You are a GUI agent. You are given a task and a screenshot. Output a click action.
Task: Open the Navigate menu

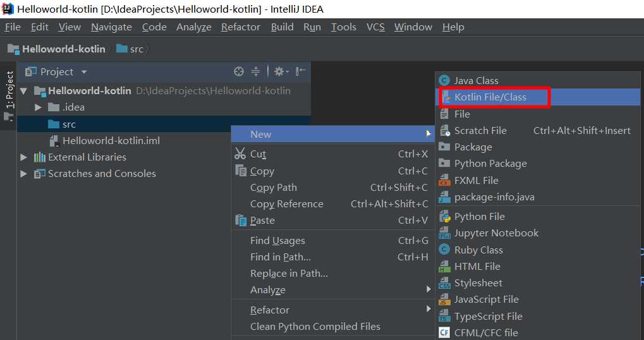(x=111, y=27)
